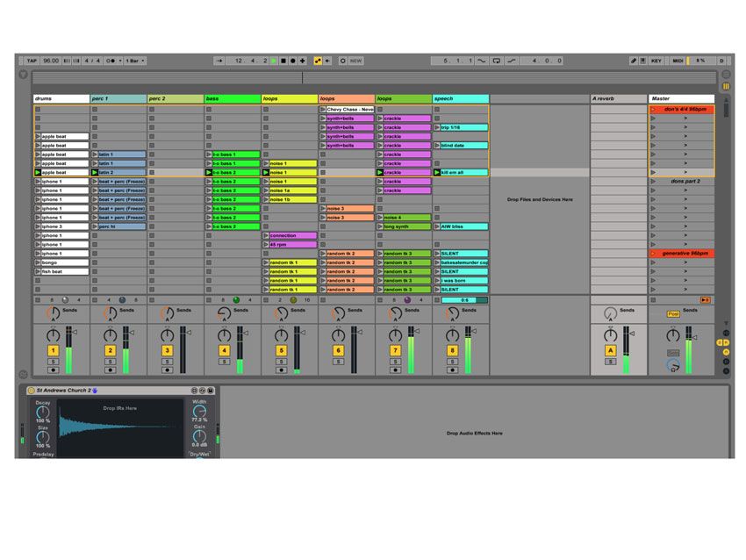The width and height of the screenshot is (746, 560).
Task: Collapse the St Andrews Church 2 device
Action: pyautogui.click(x=31, y=389)
